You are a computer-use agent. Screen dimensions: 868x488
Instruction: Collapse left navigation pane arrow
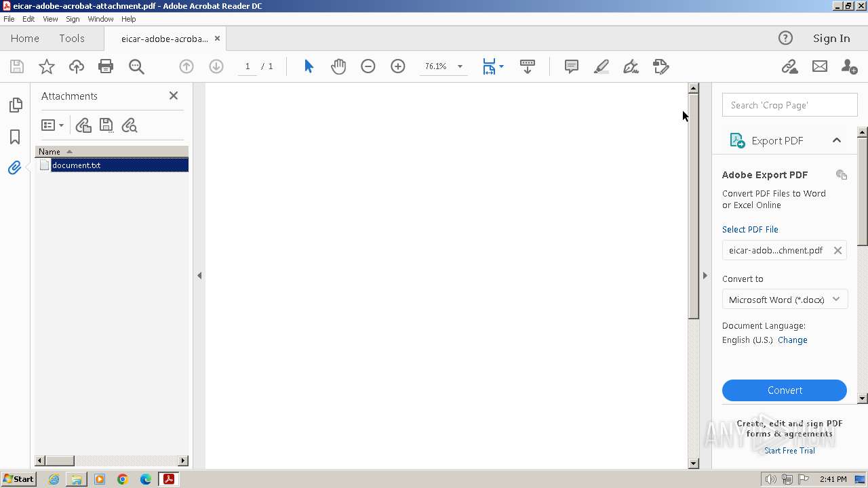(199, 276)
